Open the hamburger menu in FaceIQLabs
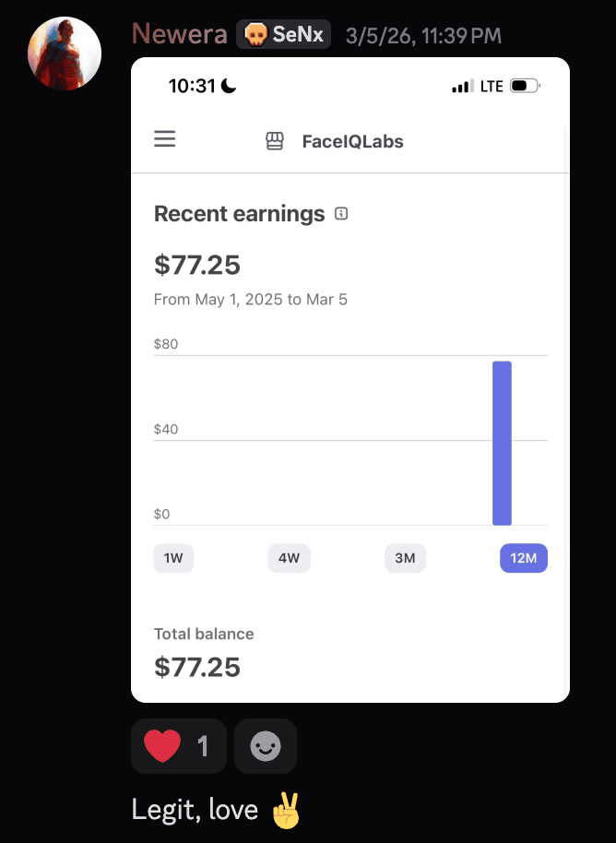Image resolution: width=616 pixels, height=843 pixels. tap(164, 139)
